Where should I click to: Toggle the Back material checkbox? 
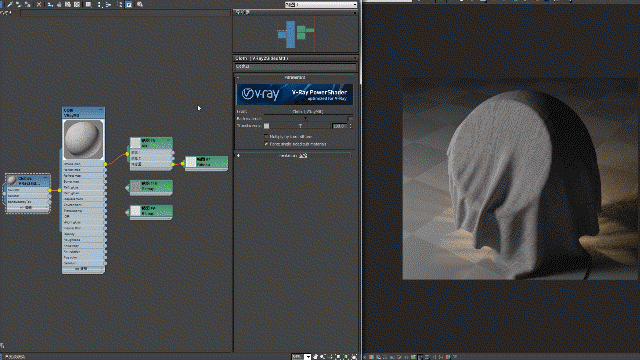coord(350,119)
